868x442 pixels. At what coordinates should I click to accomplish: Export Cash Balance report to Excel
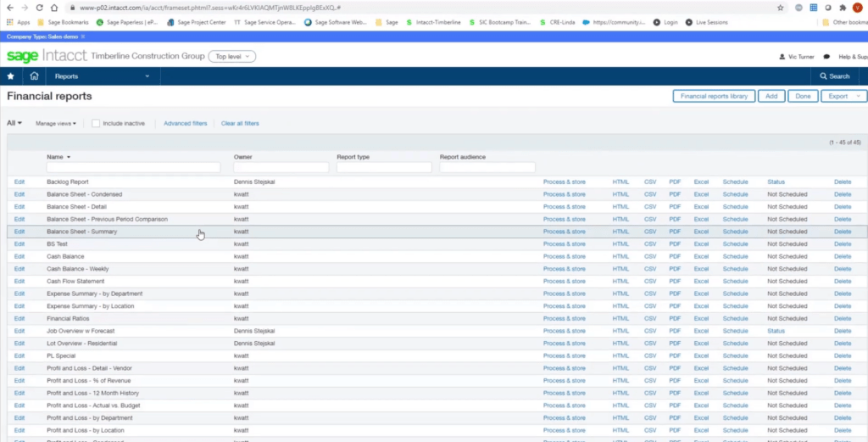701,256
